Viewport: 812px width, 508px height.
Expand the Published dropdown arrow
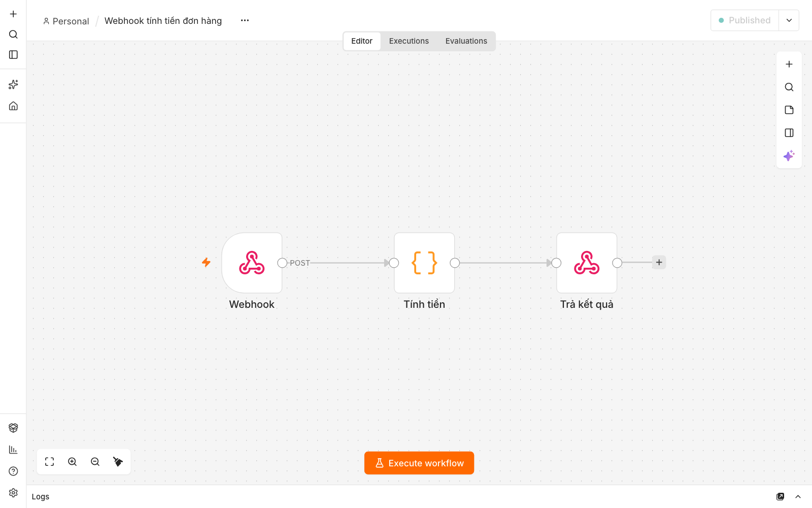(x=789, y=20)
